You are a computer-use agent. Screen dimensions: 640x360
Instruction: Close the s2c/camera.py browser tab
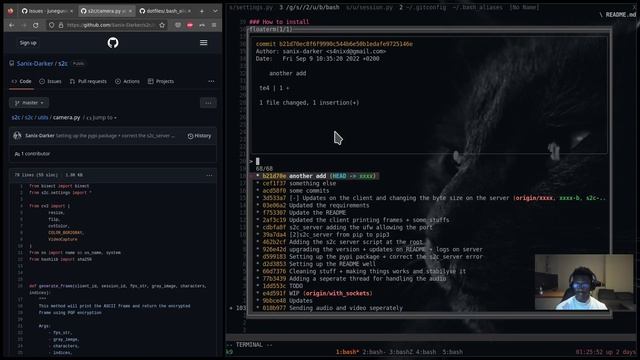point(131,11)
